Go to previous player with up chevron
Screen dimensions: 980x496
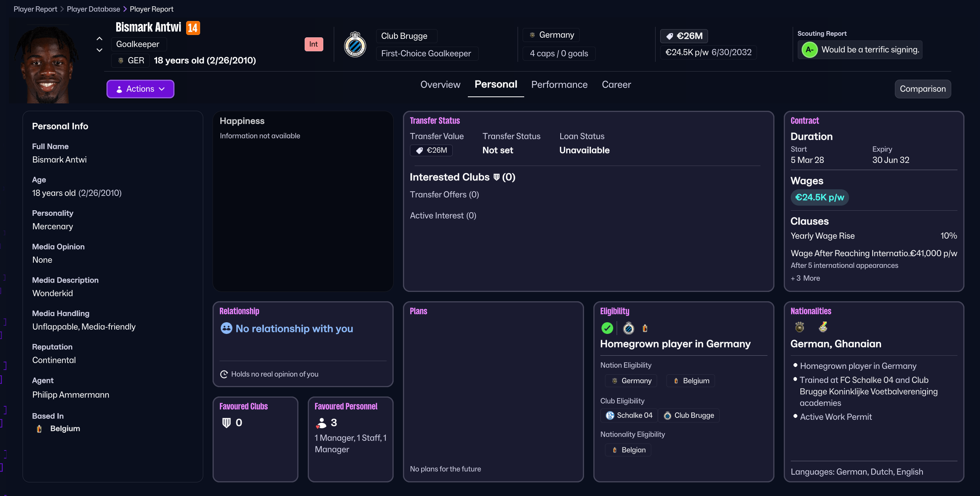click(99, 38)
